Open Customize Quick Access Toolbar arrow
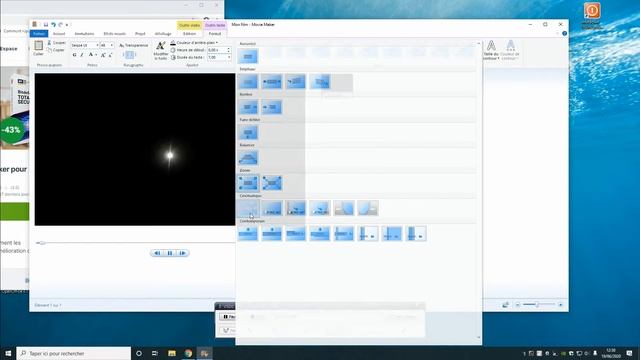Viewport: 640px width, 360px height. 67,25
